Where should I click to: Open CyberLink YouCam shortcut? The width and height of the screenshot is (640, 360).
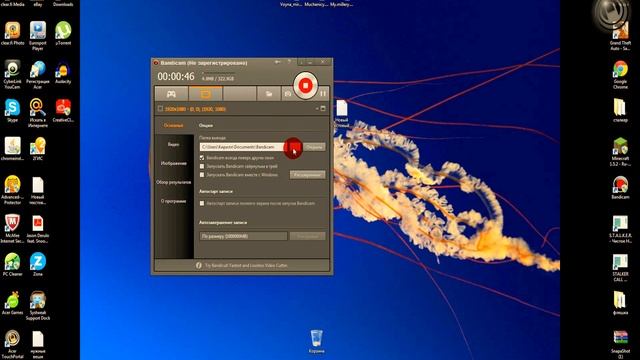click(12, 75)
